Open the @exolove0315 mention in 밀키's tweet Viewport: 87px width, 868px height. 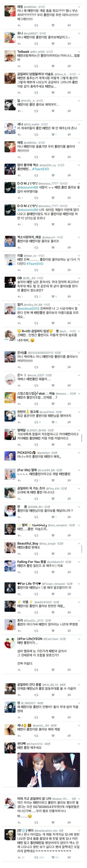coord(28,308)
